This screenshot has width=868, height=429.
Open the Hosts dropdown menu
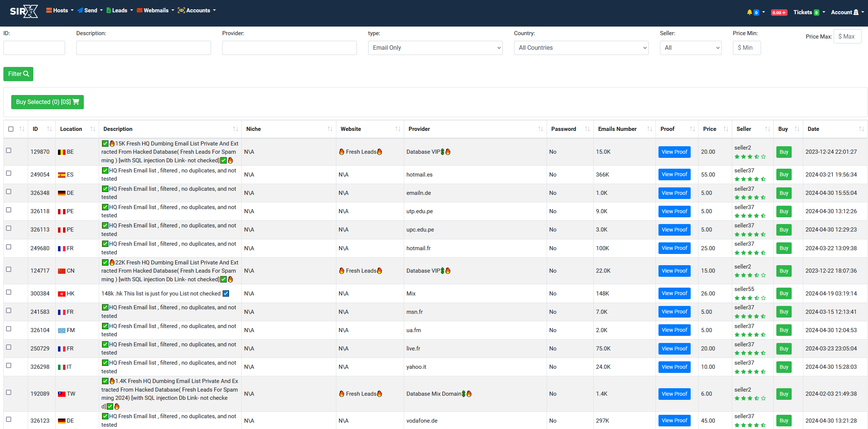[59, 10]
